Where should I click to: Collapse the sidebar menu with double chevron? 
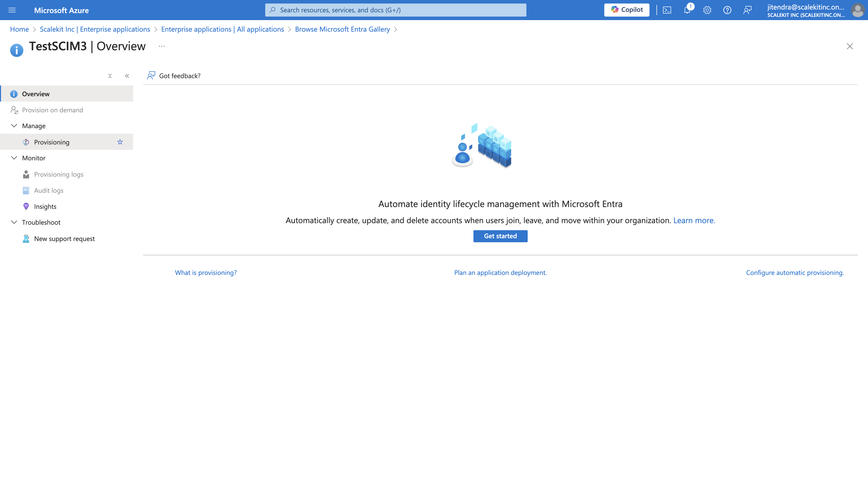[127, 76]
